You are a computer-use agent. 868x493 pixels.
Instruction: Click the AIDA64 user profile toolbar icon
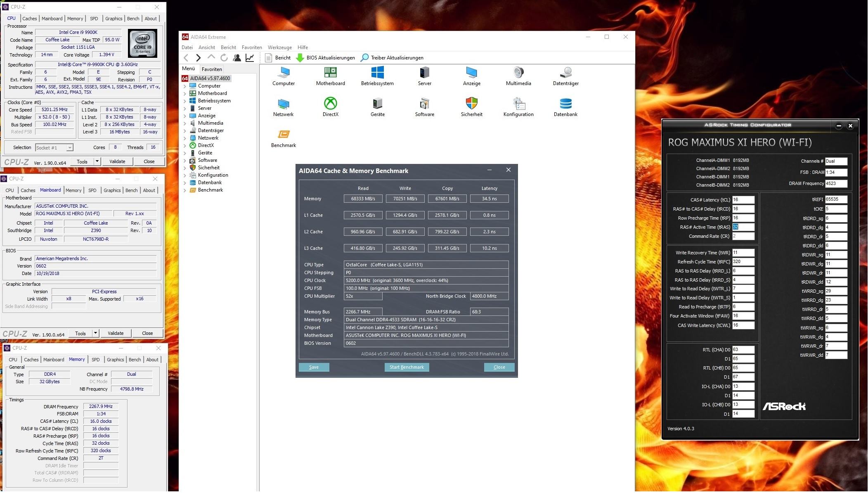point(237,58)
